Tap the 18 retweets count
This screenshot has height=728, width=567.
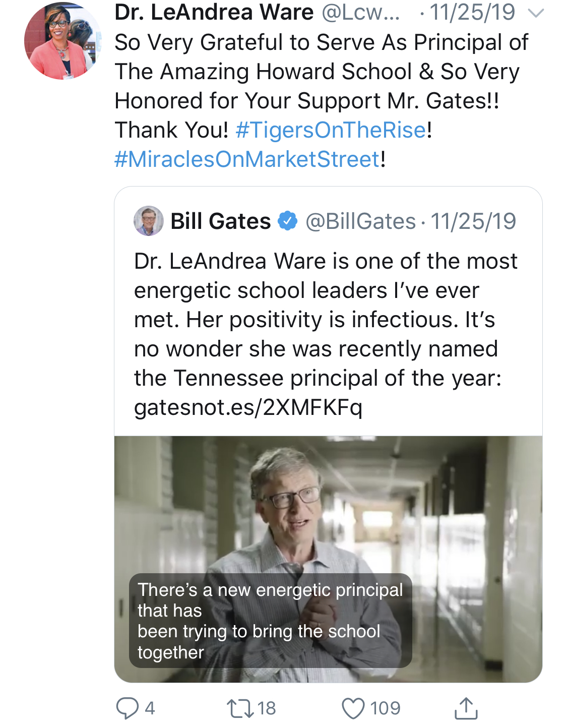pyautogui.click(x=267, y=708)
